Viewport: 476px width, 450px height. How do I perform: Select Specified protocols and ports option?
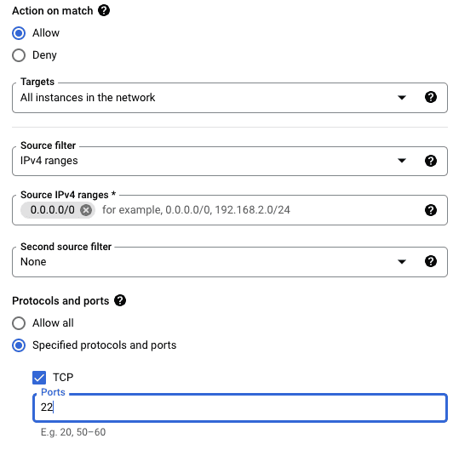point(19,345)
